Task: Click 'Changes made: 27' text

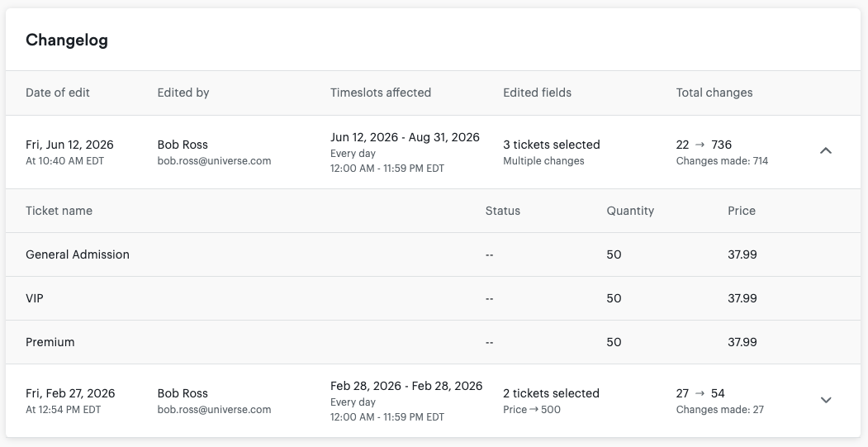Action: (720, 410)
